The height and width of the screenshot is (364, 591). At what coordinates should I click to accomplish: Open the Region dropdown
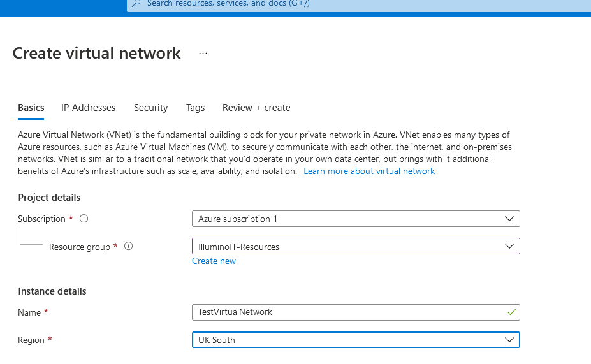point(356,340)
